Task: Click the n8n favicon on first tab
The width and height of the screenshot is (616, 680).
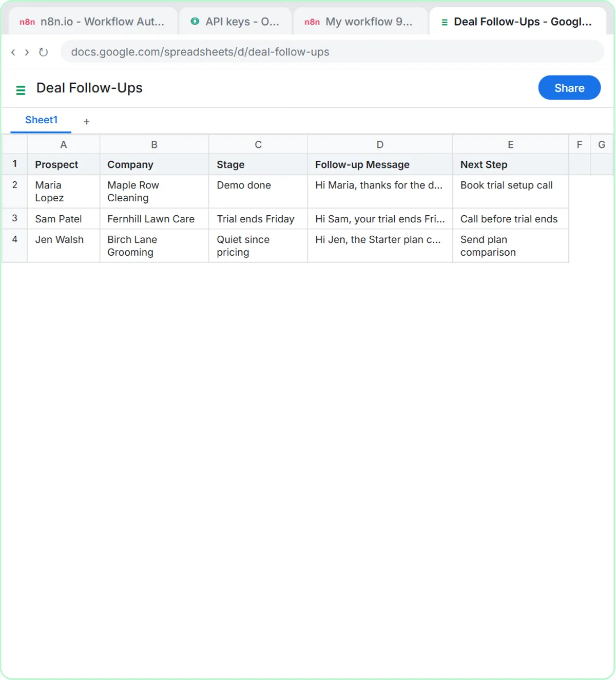Action: [27, 22]
